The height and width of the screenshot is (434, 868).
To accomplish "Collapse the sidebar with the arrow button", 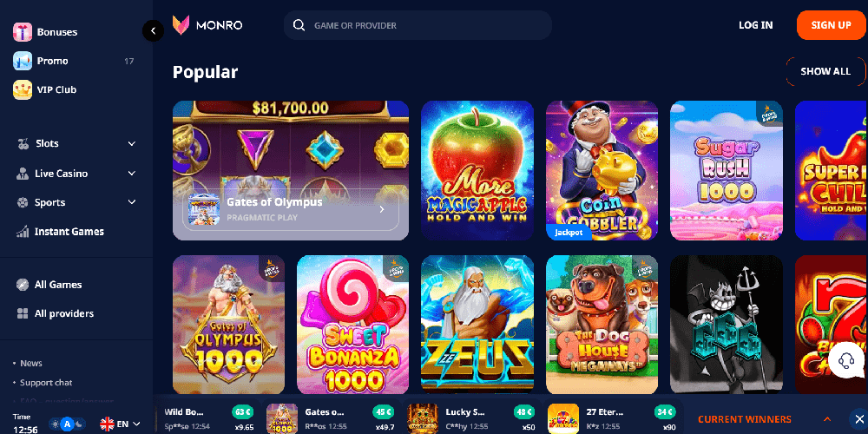I will point(154,31).
